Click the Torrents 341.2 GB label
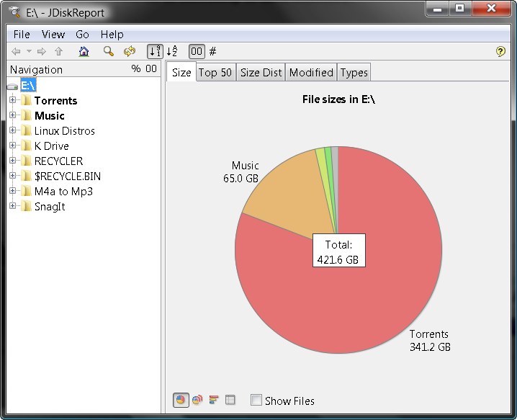The image size is (517, 420). pyautogui.click(x=430, y=341)
